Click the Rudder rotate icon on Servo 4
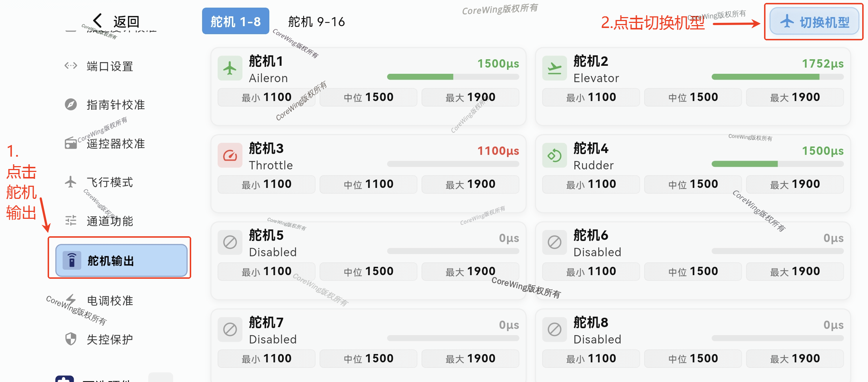868x382 pixels. (554, 156)
